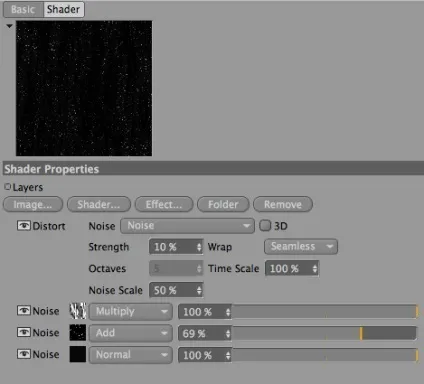Click the Multiply Noise layer thumbnail
Viewport: 424px width, 384px height.
coord(78,311)
